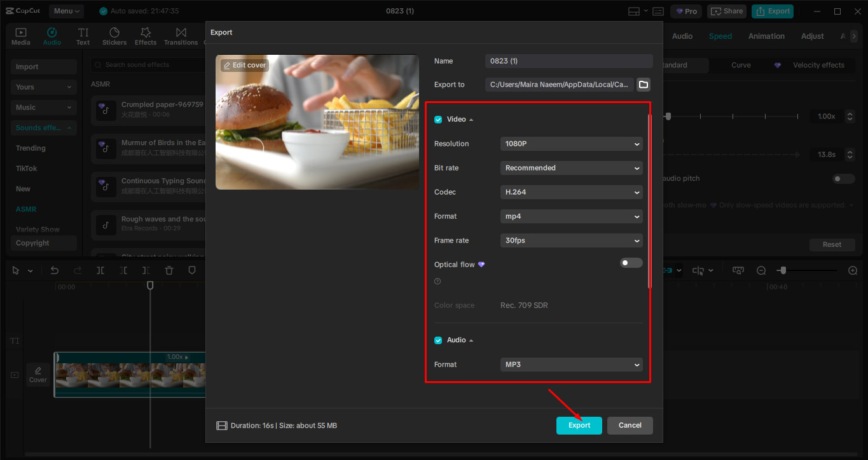868x460 pixels.
Task: Open the Frame rate dropdown
Action: (570, 240)
